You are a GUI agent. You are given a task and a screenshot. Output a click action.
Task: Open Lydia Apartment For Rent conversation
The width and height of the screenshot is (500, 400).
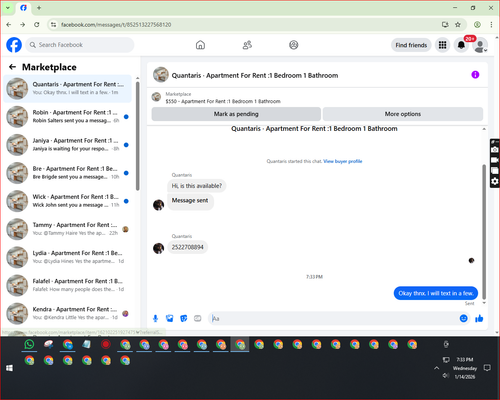(x=68, y=257)
